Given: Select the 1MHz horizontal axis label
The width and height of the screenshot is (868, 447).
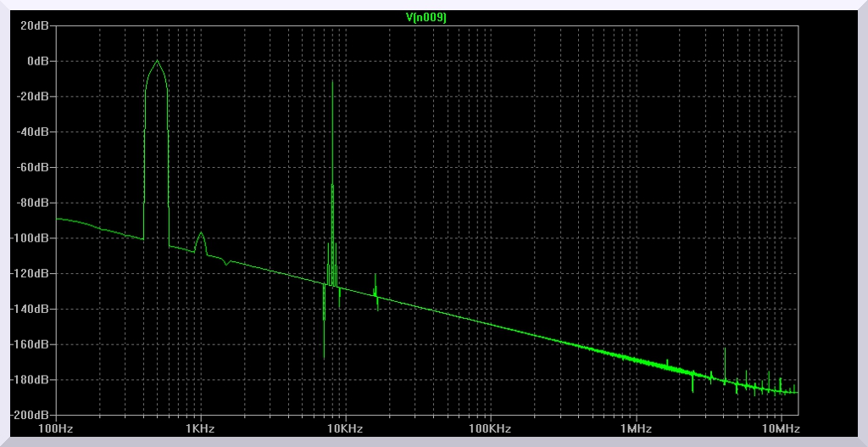Looking at the screenshot, I should pyautogui.click(x=636, y=429).
